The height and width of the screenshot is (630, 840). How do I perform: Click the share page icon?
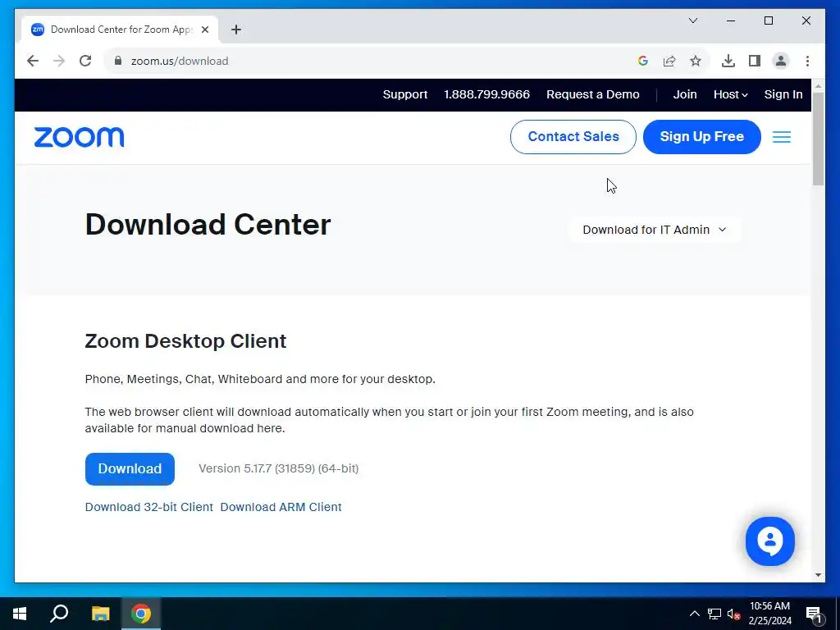[669, 61]
